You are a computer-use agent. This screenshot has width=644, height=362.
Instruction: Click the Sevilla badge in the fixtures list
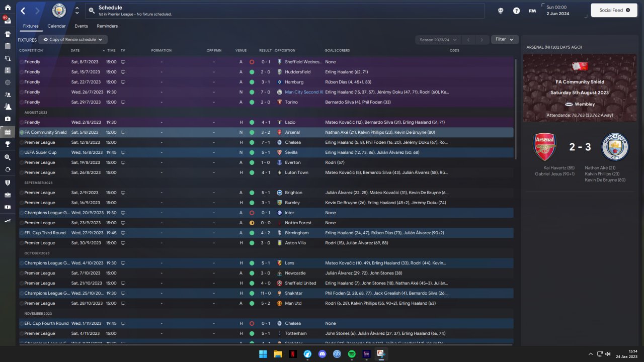pyautogui.click(x=280, y=152)
